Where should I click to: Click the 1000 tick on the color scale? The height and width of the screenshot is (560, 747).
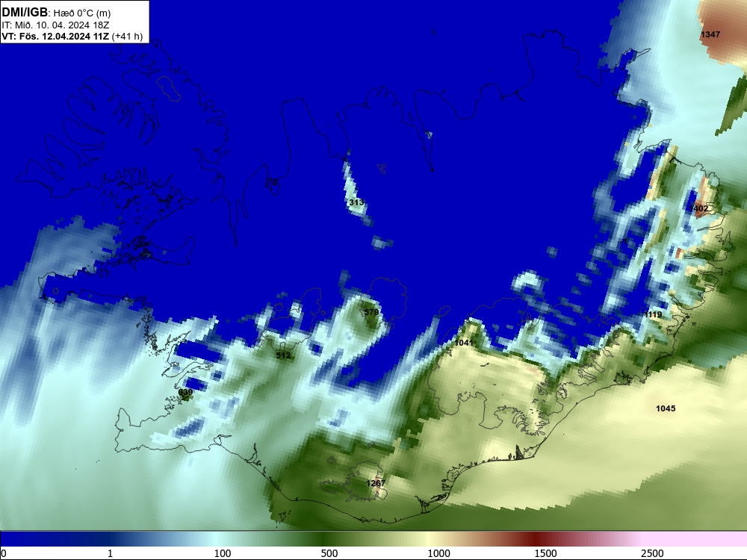[438, 553]
